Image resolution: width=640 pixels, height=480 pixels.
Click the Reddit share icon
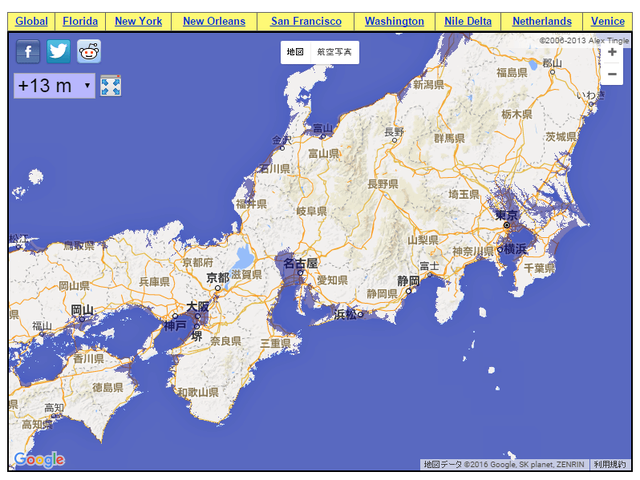click(x=89, y=52)
